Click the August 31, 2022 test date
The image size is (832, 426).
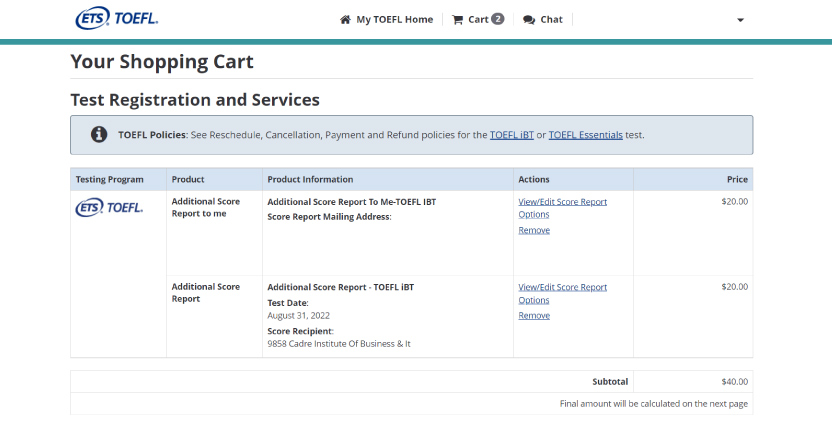tap(298, 316)
